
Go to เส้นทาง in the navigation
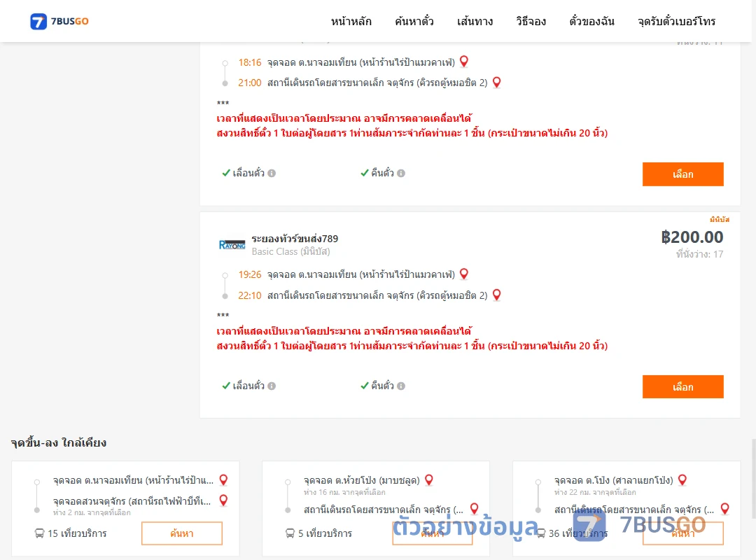475,21
